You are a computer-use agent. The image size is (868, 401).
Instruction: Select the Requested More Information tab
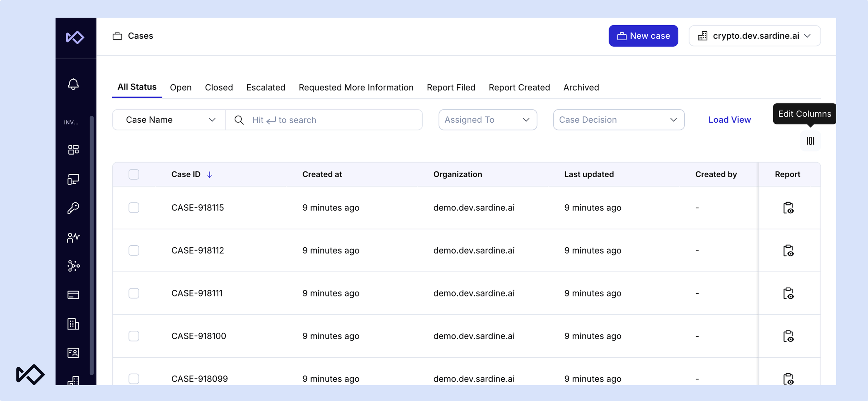(356, 87)
